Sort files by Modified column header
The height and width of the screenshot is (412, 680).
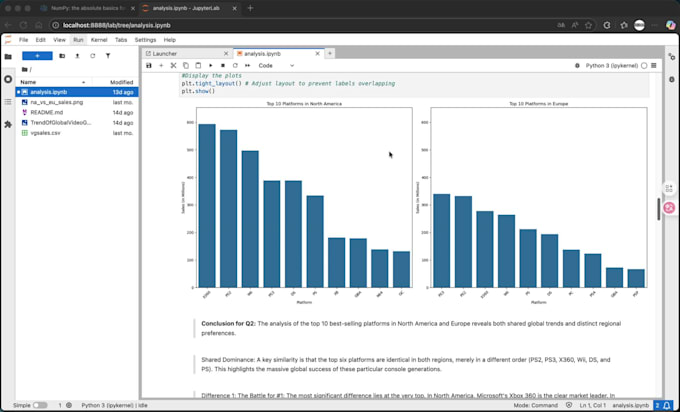pyautogui.click(x=115, y=82)
